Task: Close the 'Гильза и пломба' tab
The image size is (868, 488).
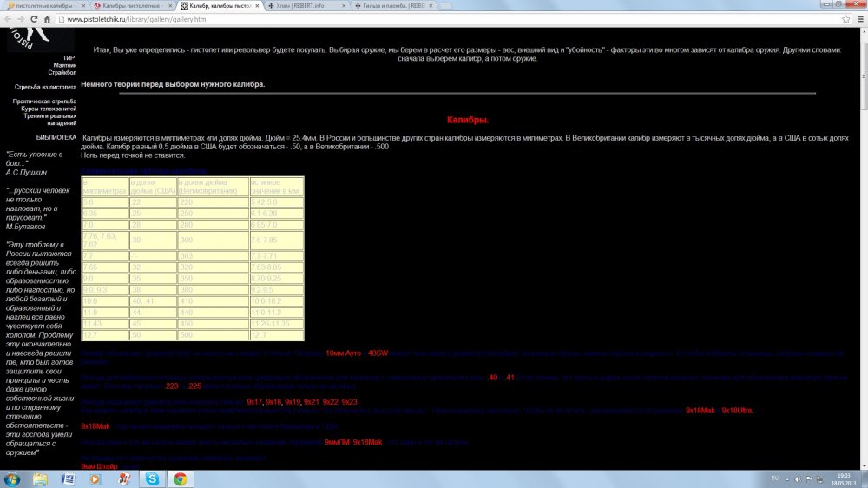Action: coord(431,5)
